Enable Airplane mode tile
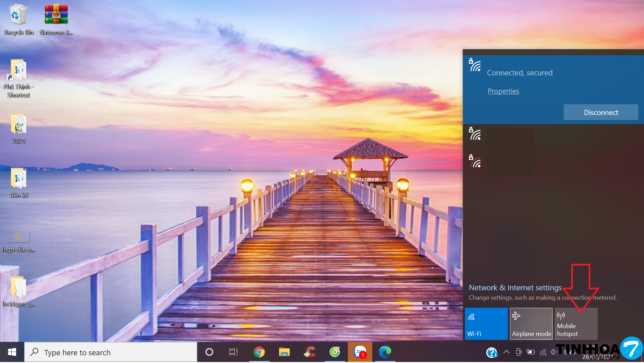 531,324
